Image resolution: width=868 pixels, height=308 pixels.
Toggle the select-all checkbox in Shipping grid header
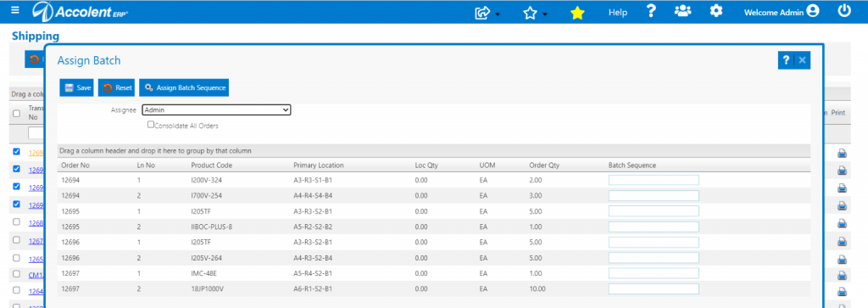[x=17, y=113]
